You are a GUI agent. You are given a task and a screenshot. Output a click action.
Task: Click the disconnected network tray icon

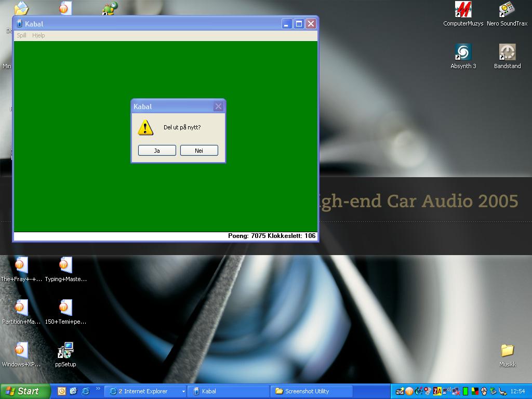click(x=456, y=392)
